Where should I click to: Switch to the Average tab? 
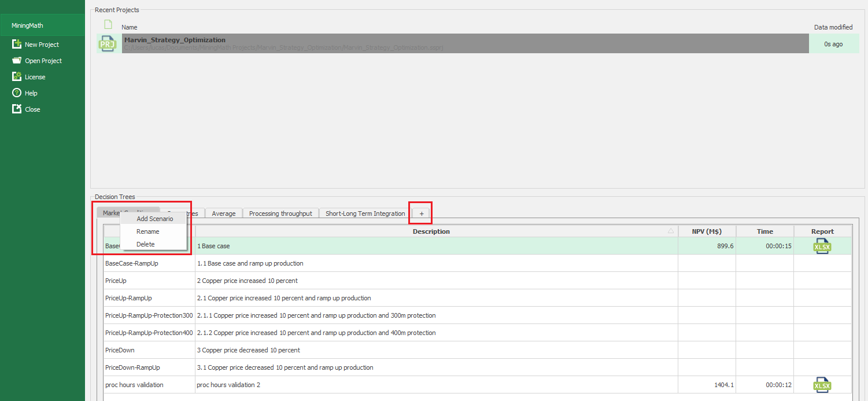(x=223, y=214)
